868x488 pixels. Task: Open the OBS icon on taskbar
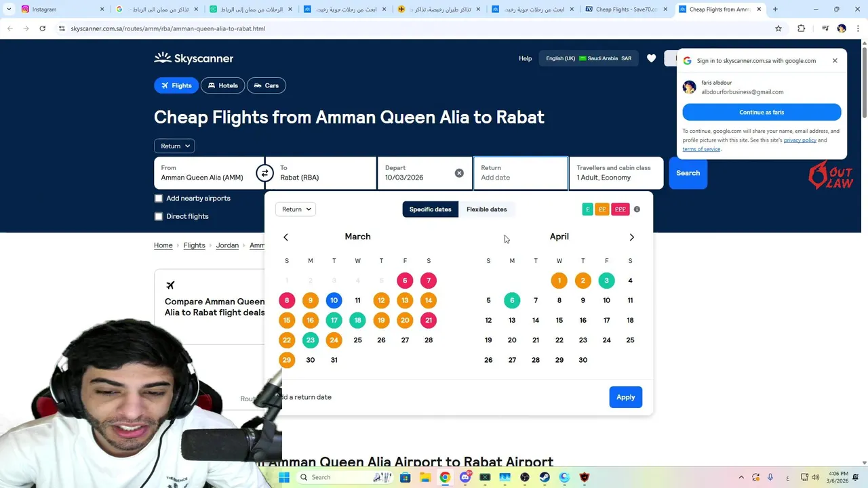point(525,477)
